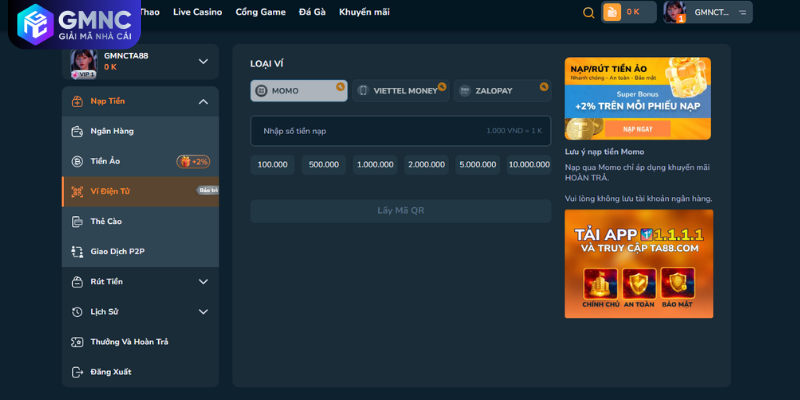Expand the Rút Tiền section
800x400 pixels.
tap(203, 282)
